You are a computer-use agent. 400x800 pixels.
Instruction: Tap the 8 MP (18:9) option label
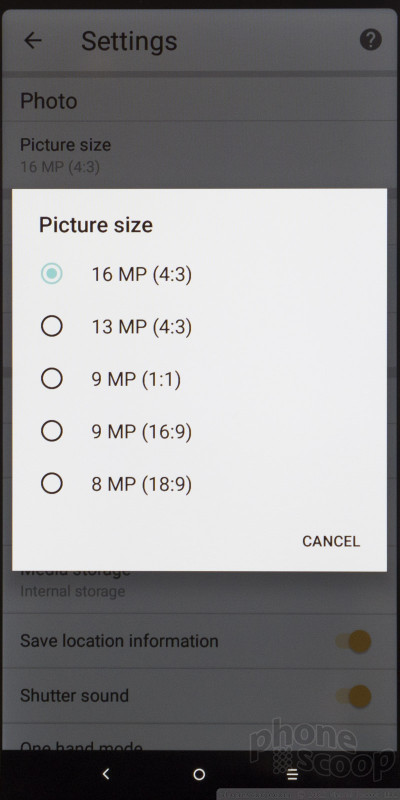(142, 484)
